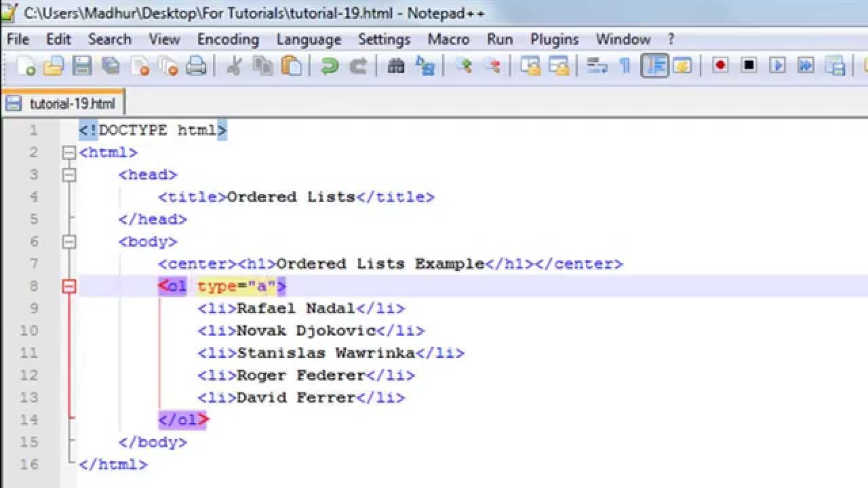Open the ? help menu
This screenshot has height=488, width=868.
[671, 39]
